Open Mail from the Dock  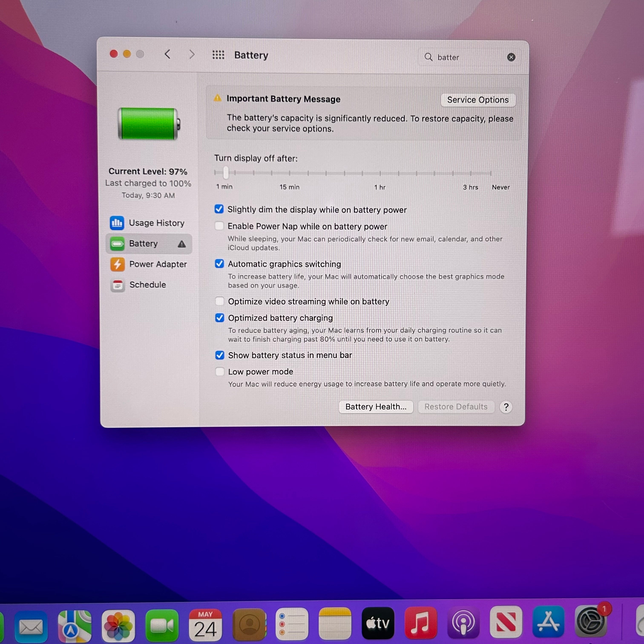click(31, 626)
